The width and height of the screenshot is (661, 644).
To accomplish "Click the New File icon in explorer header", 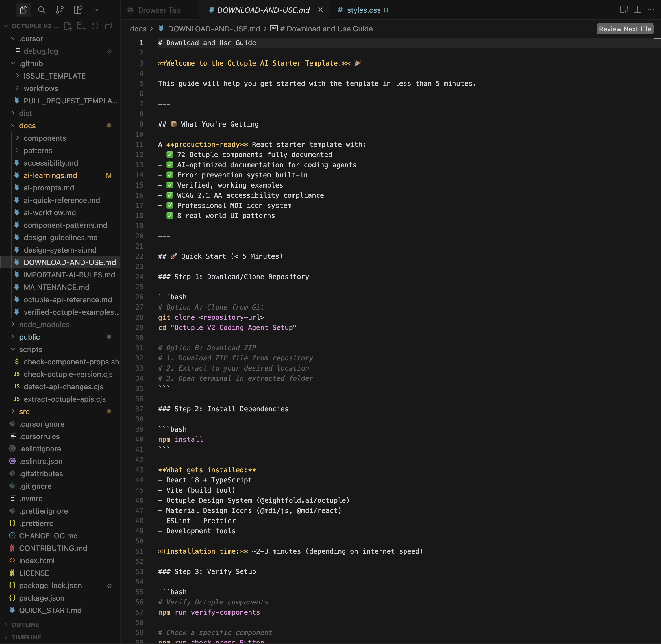I will [68, 26].
